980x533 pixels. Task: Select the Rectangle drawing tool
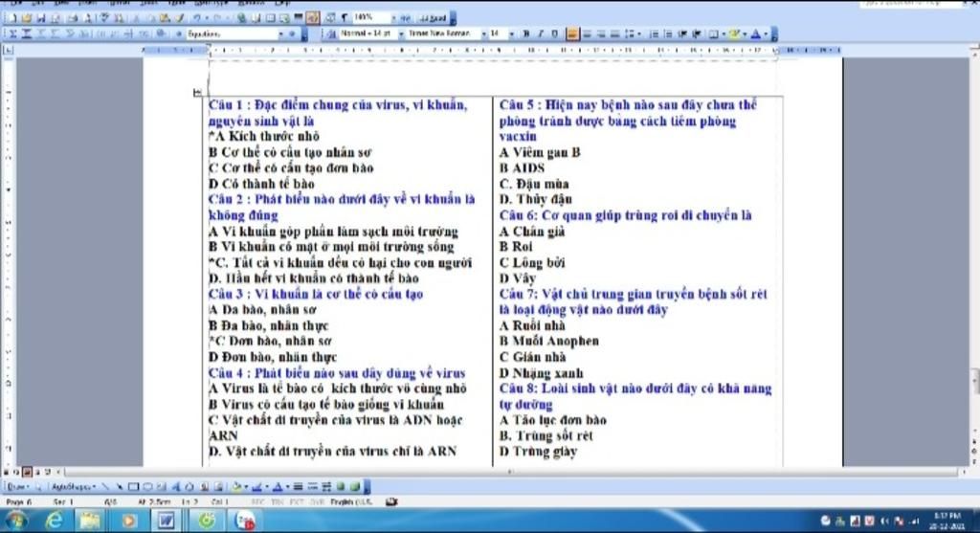134,487
